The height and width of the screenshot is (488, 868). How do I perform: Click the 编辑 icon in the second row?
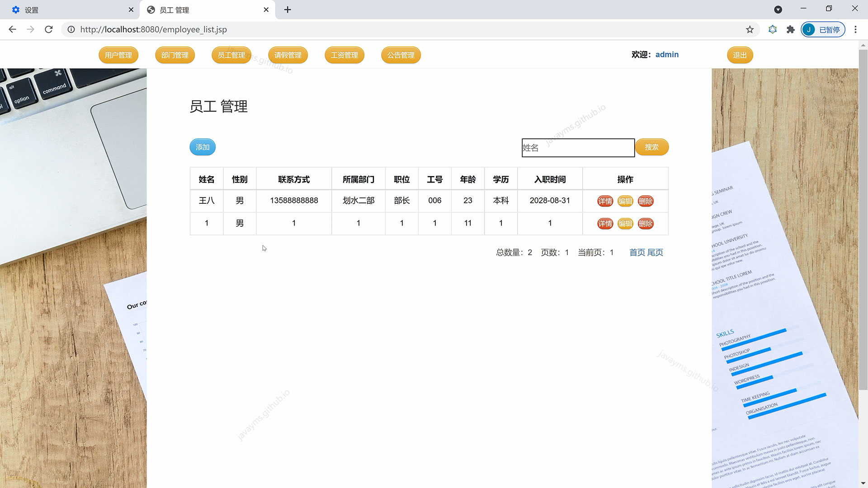pos(625,223)
